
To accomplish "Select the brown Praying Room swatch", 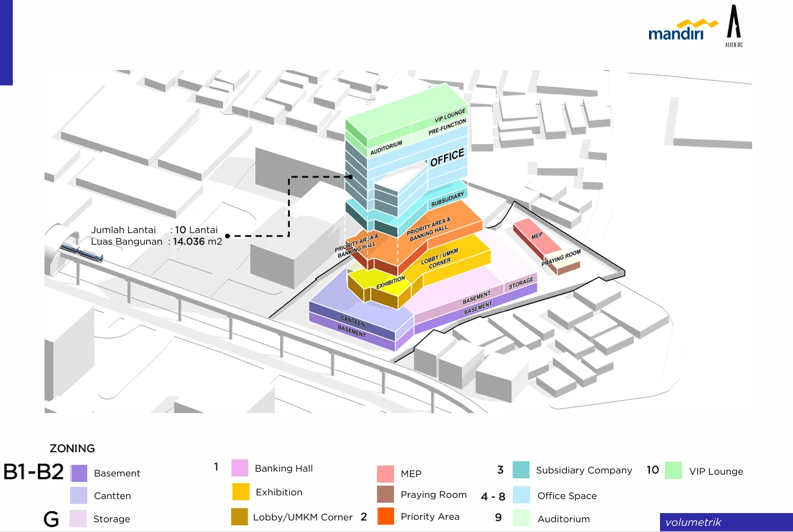I will click(x=386, y=495).
